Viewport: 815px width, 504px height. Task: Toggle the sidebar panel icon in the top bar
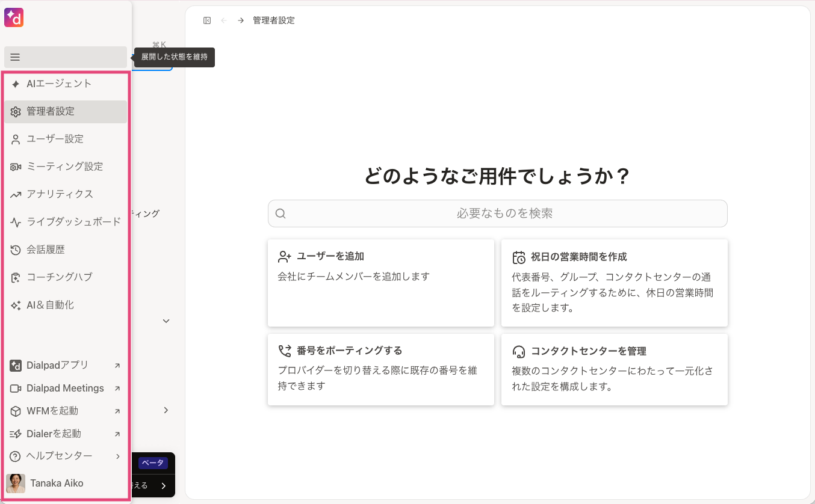[x=207, y=20]
